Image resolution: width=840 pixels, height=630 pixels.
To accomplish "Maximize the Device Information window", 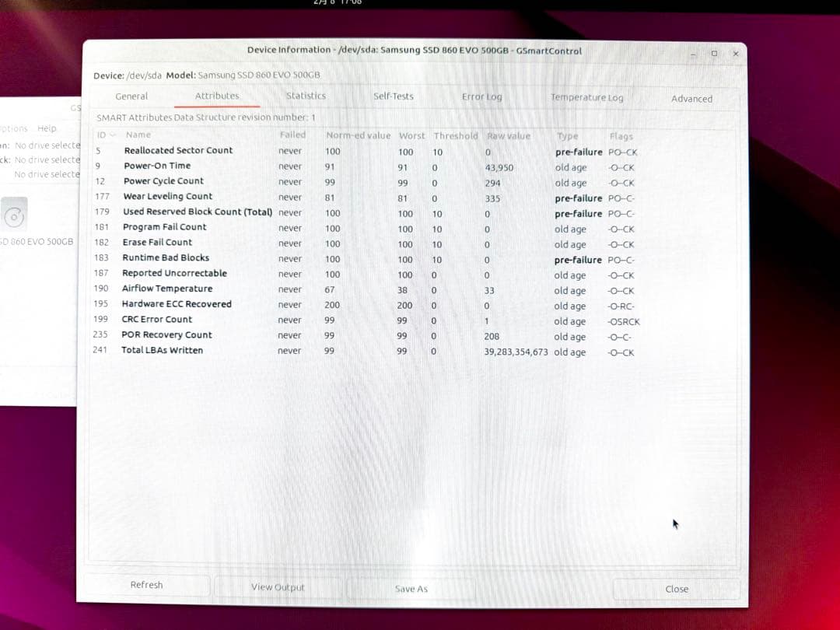I will (714, 54).
